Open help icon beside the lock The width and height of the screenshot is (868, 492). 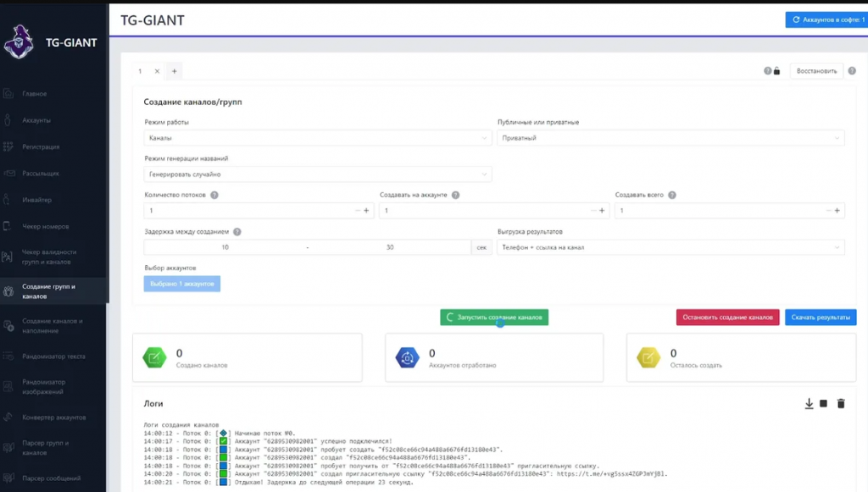767,71
